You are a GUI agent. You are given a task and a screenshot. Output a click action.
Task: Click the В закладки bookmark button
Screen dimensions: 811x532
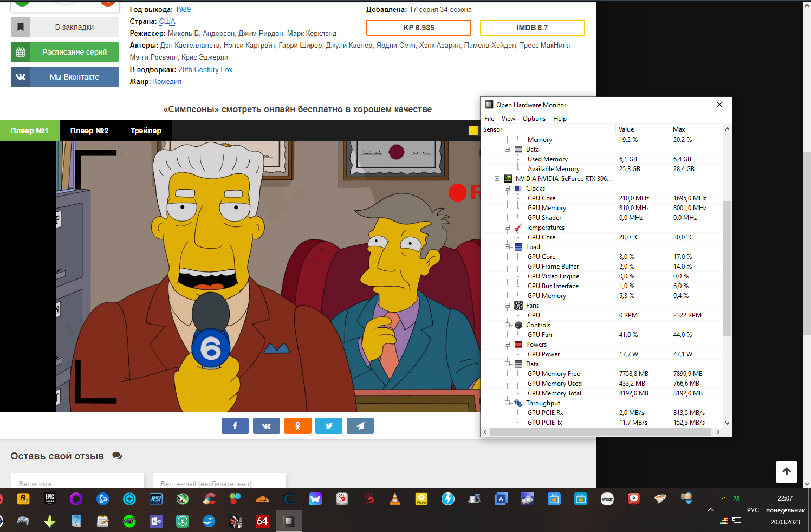(x=65, y=27)
